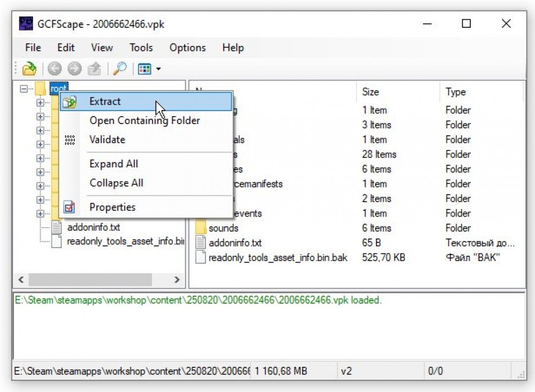Expand the first subfolder under root
Screen dimensions: 535x392
[40, 102]
